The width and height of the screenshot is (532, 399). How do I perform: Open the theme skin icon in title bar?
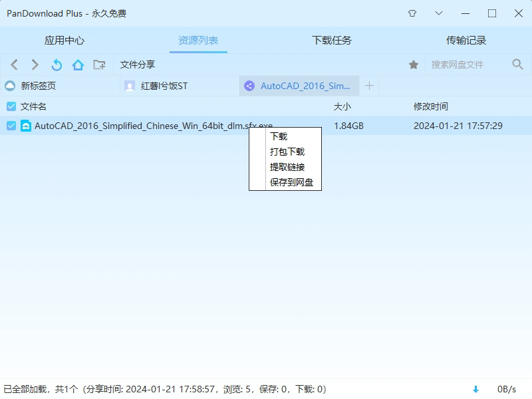[x=412, y=13]
